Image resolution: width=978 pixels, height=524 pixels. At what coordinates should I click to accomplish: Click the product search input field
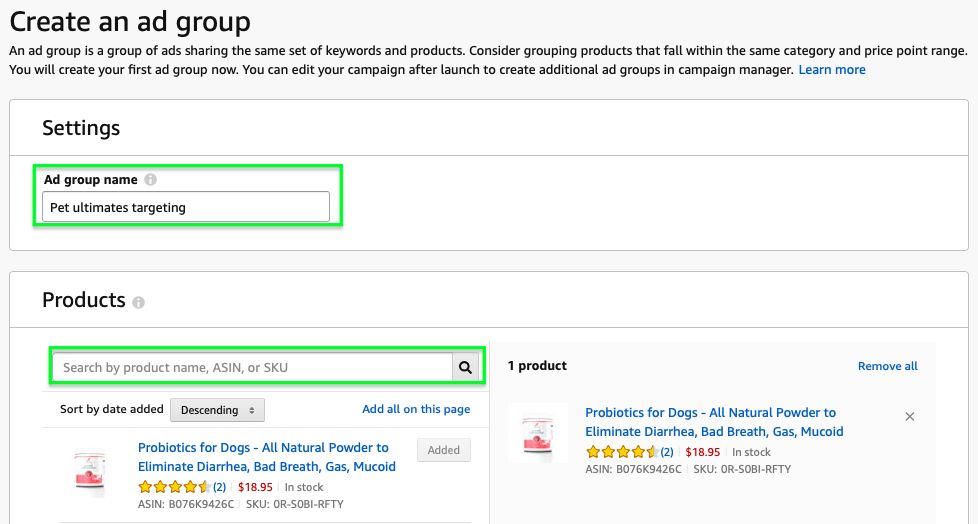(x=252, y=367)
